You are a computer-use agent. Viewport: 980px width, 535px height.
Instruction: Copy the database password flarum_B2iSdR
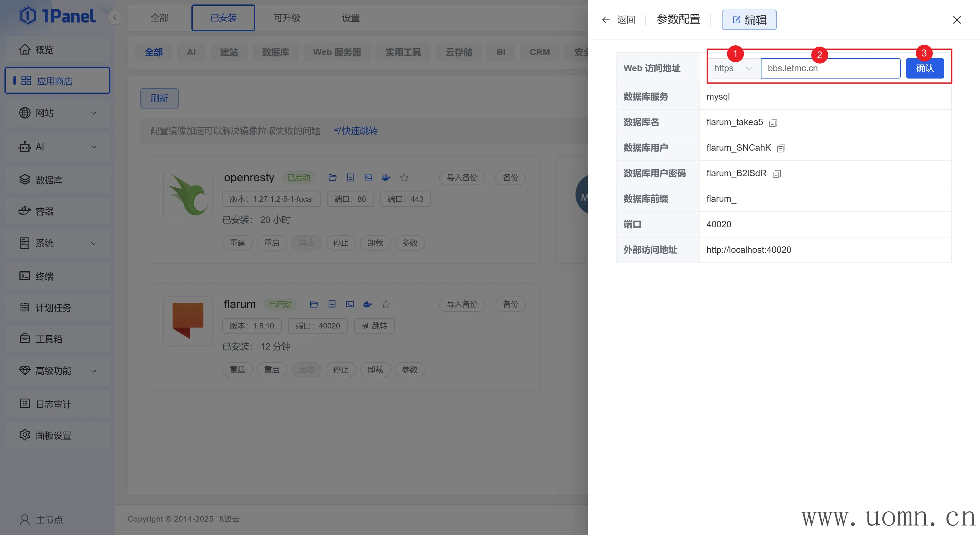pos(776,174)
